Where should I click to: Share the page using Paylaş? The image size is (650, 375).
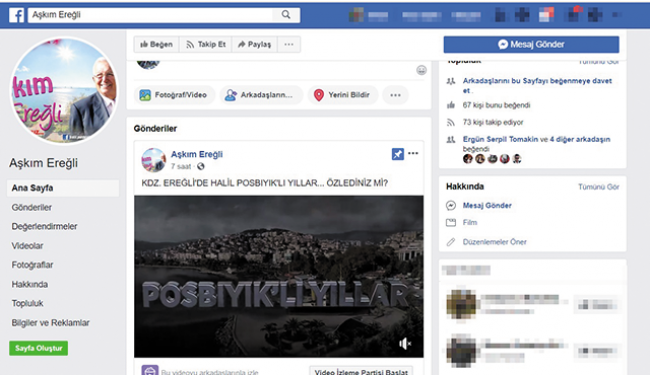(x=255, y=44)
